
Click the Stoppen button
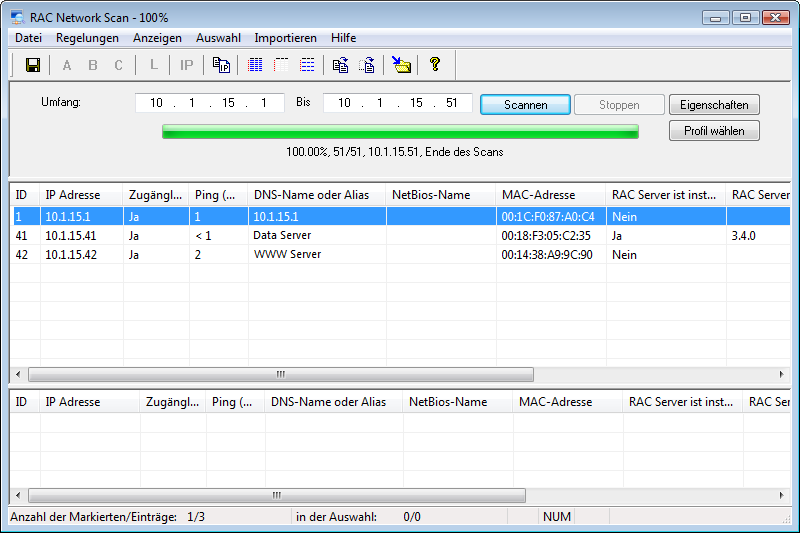pos(619,105)
